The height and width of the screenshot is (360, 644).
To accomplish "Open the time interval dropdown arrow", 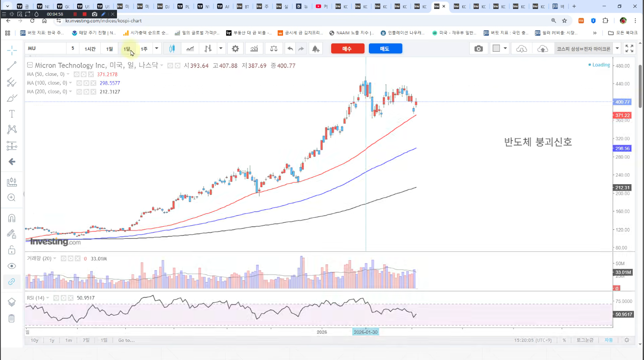I will tap(156, 49).
